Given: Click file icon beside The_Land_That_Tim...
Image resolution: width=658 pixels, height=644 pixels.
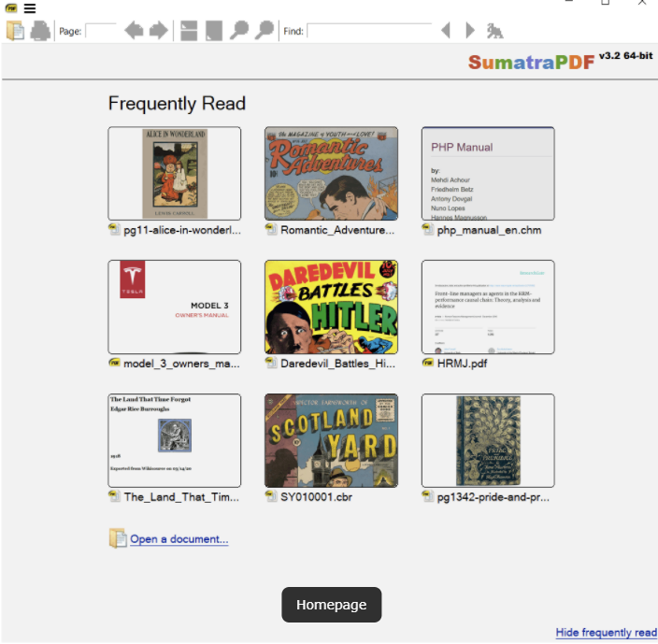Looking at the screenshot, I should click(x=115, y=496).
